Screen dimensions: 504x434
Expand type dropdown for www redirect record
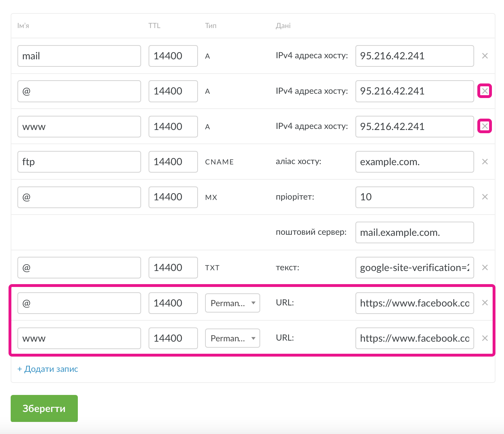tap(232, 338)
